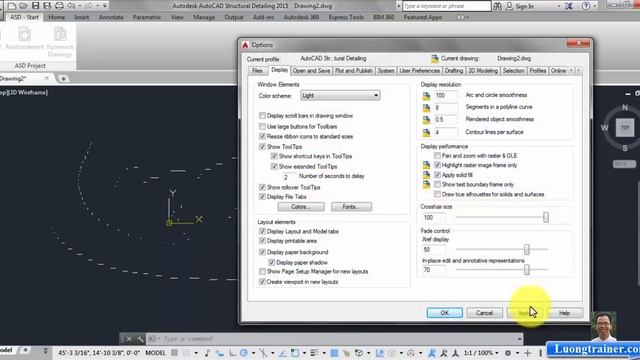
Task: Click the Open file icon in quick access toolbar
Action: click(x=24, y=6)
